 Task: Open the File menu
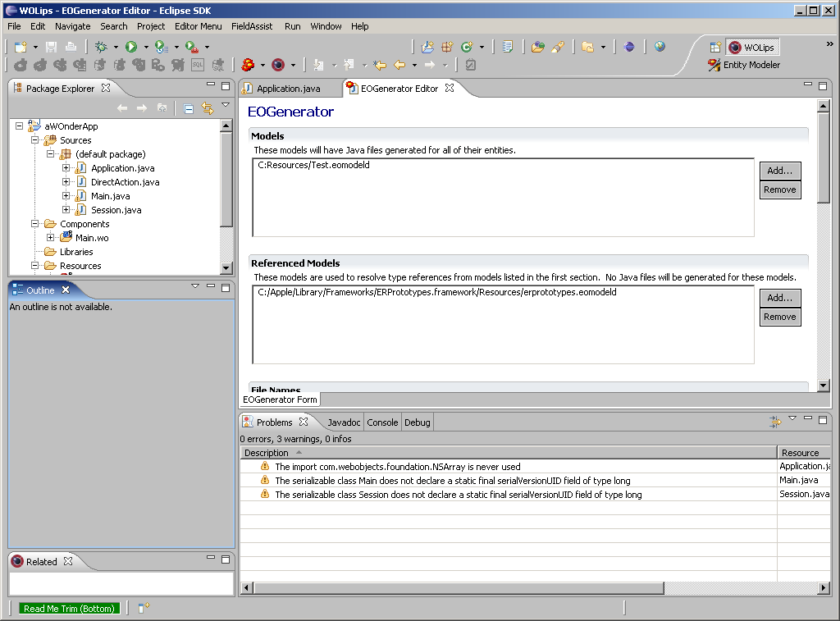pos(14,26)
